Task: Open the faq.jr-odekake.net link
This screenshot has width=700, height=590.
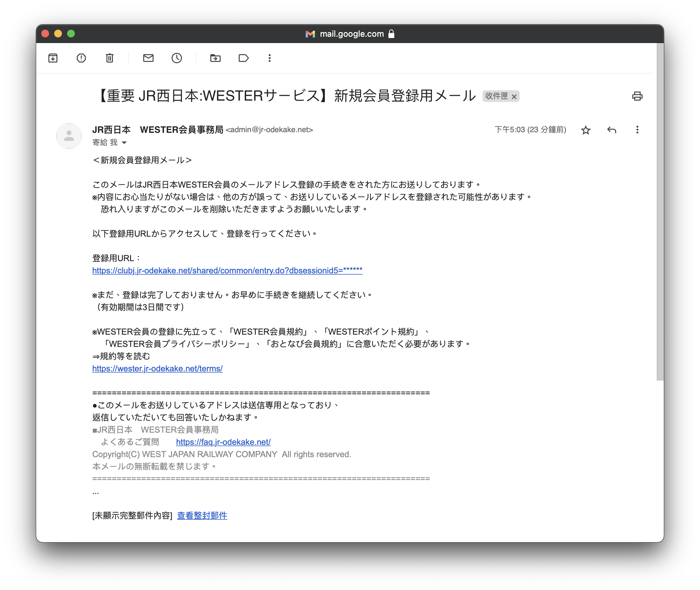Action: pyautogui.click(x=223, y=442)
